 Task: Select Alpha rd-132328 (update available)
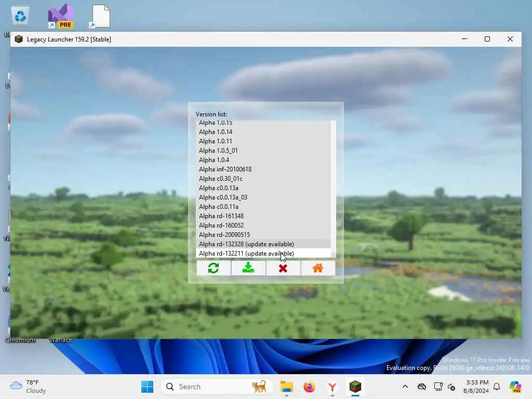tap(263, 244)
